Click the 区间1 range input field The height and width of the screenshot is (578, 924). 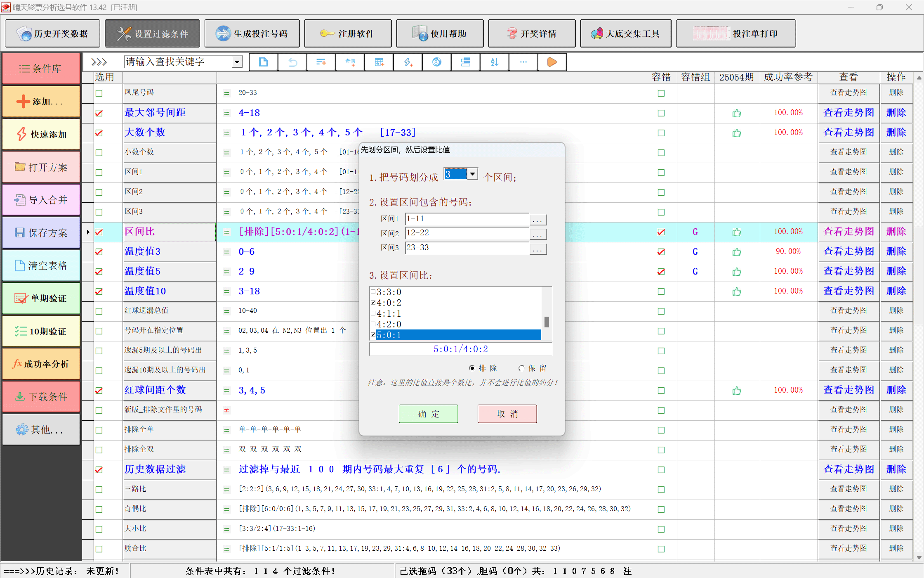click(x=467, y=219)
